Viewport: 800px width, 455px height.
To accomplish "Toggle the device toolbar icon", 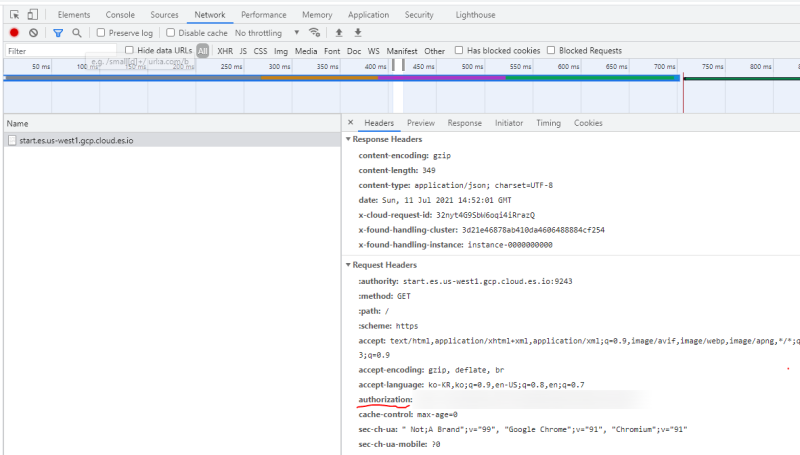I will (x=33, y=15).
